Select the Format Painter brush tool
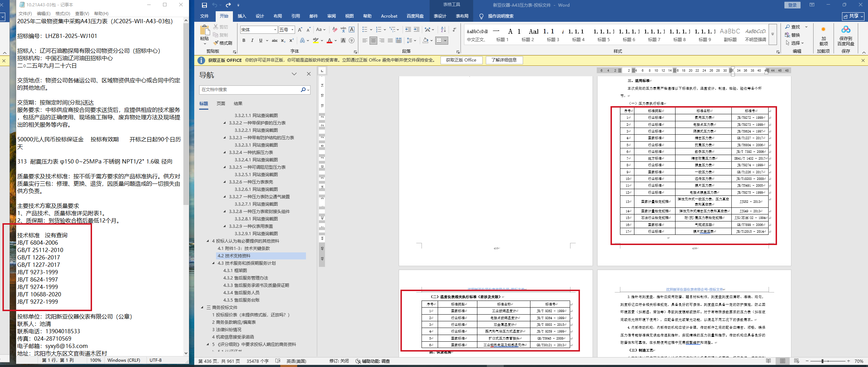The image size is (868, 367). [x=223, y=43]
